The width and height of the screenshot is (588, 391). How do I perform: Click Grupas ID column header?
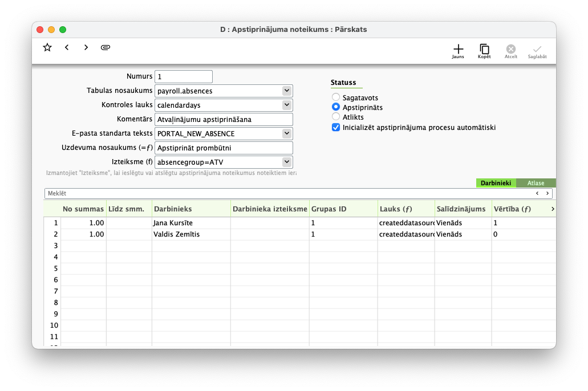343,209
